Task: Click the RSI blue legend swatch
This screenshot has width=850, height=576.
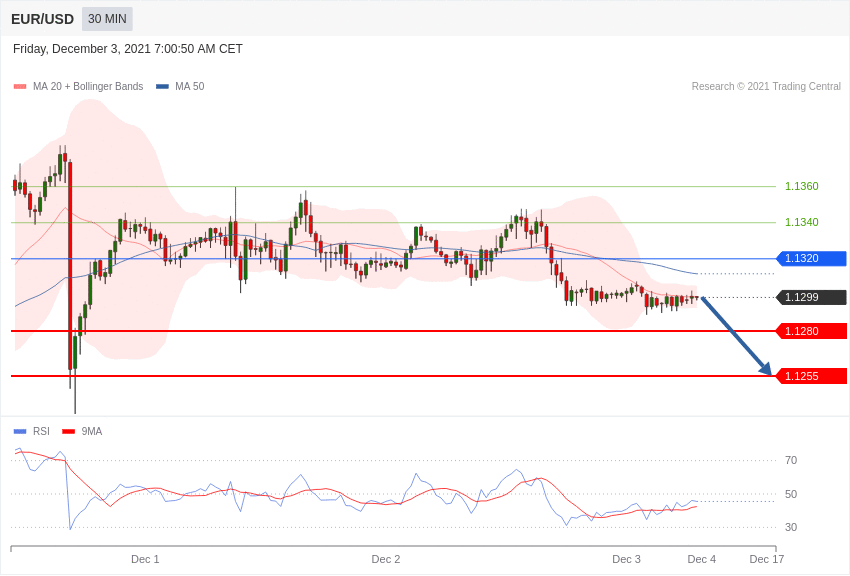Action: 20,431
